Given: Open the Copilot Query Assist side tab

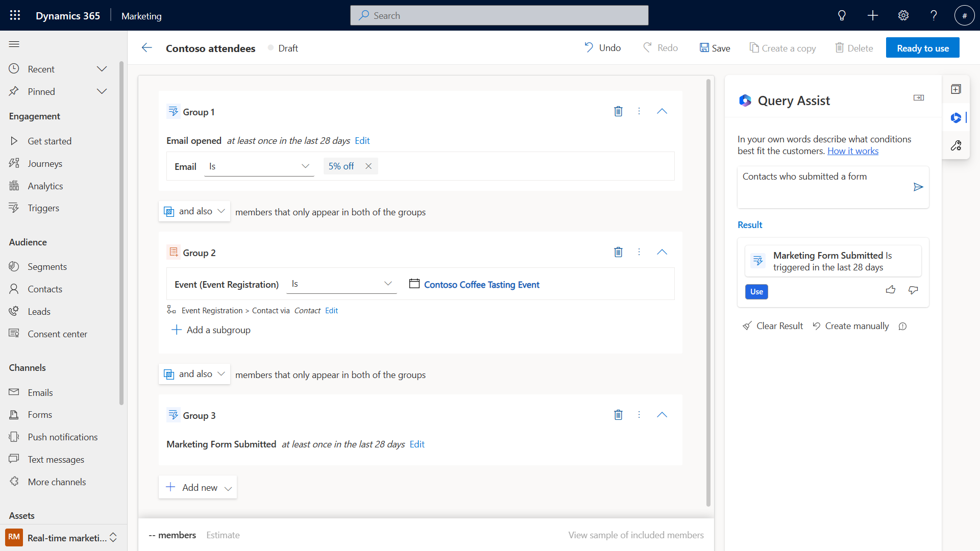Looking at the screenshot, I should tap(956, 118).
